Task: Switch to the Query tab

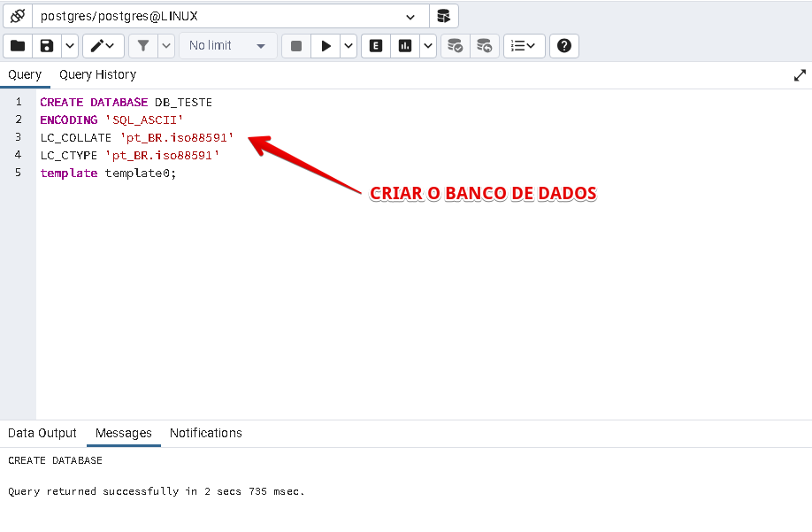Action: [25, 74]
